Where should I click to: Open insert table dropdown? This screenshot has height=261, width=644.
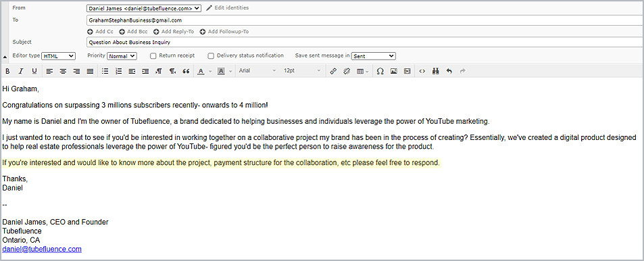363,71
